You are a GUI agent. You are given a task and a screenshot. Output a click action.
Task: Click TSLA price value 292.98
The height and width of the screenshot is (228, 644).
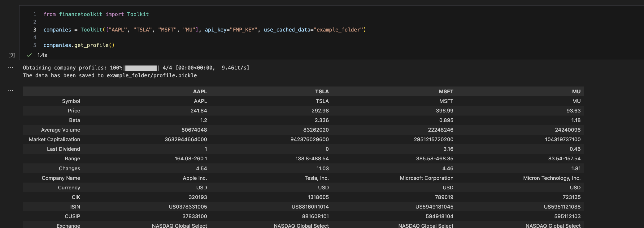click(320, 111)
